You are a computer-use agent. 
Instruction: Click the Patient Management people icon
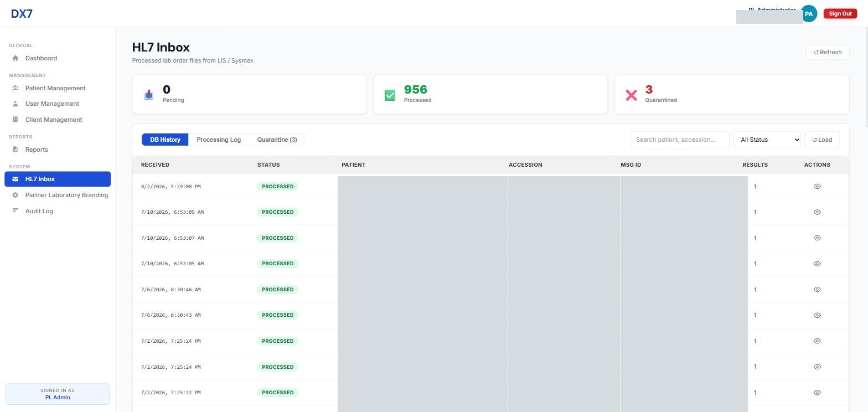15,88
